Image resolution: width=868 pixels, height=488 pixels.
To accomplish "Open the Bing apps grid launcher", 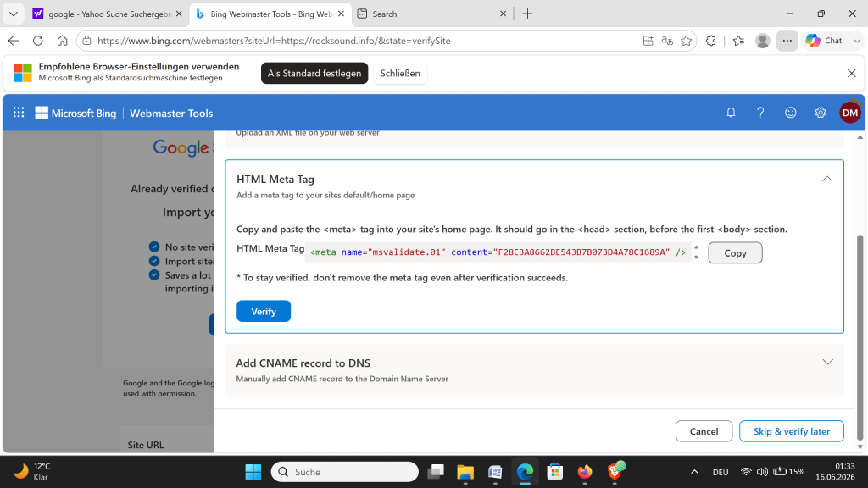I will coord(19,113).
